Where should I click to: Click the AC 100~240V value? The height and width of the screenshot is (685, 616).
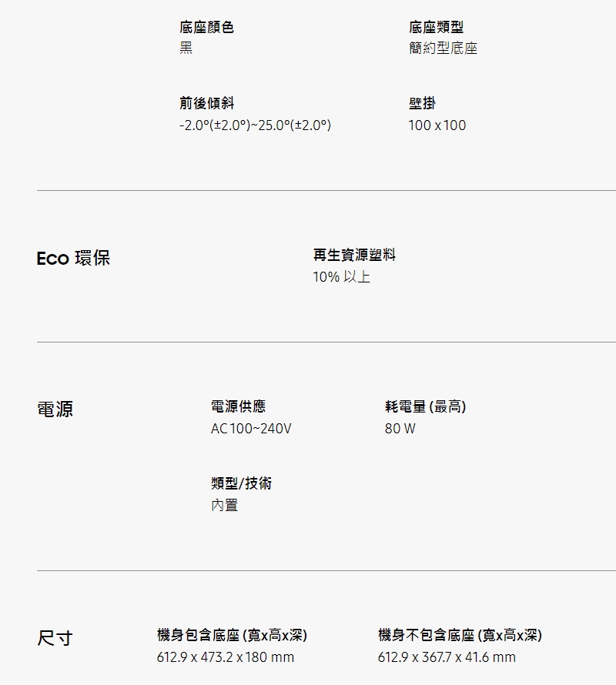click(251, 429)
